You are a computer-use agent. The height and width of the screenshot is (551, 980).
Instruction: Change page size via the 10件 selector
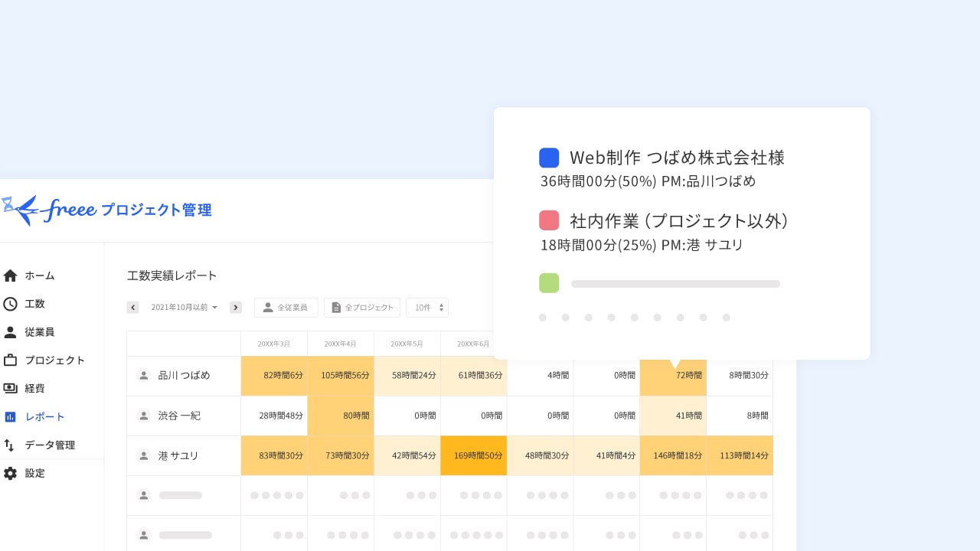click(427, 307)
